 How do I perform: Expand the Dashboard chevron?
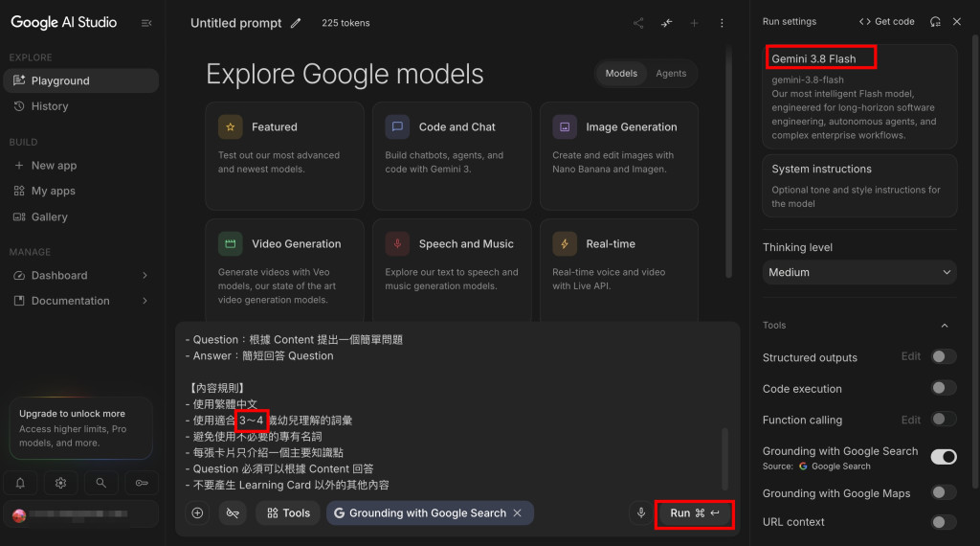(145, 275)
